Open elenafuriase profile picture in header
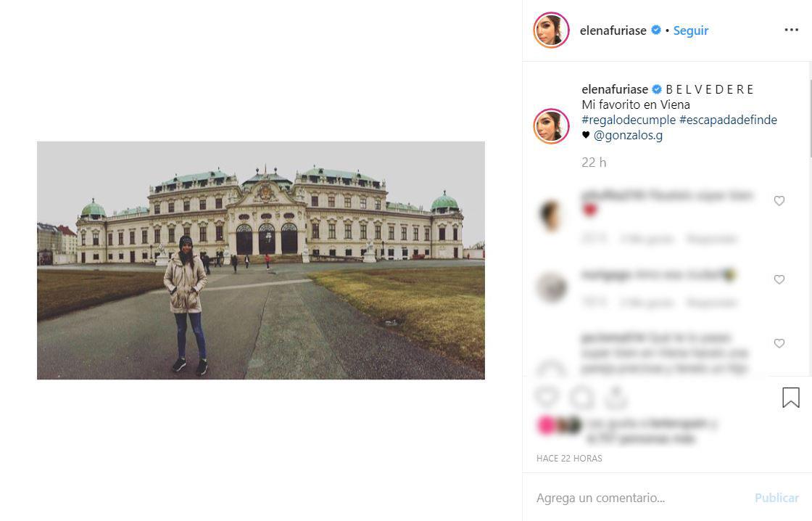Screen dimensions: 812x521 [551, 30]
